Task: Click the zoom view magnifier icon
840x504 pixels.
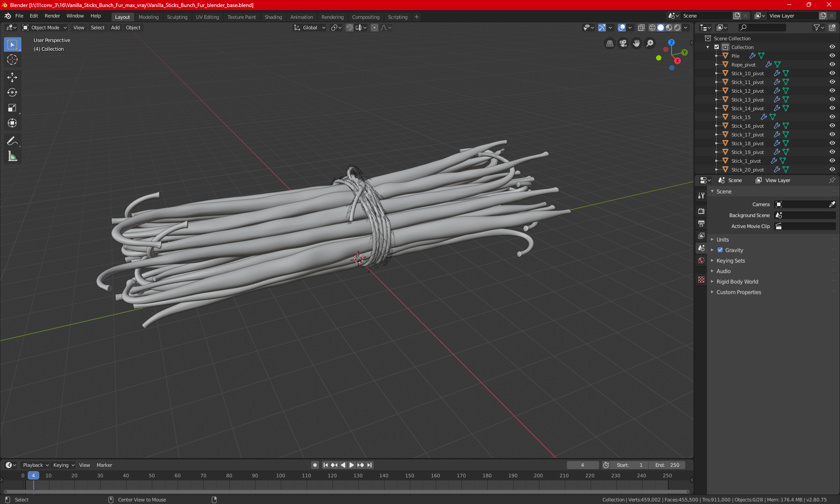Action: [x=650, y=43]
